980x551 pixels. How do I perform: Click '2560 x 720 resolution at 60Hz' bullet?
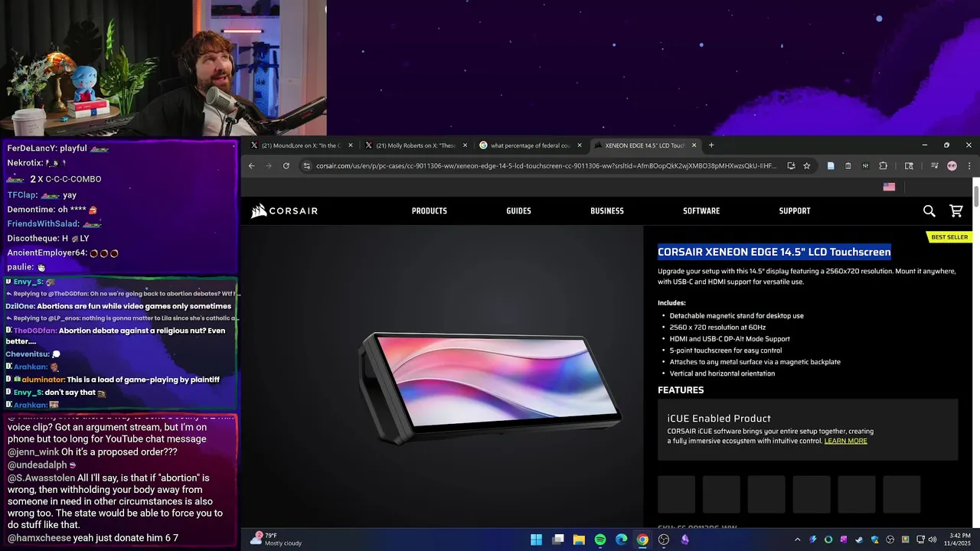click(x=717, y=328)
